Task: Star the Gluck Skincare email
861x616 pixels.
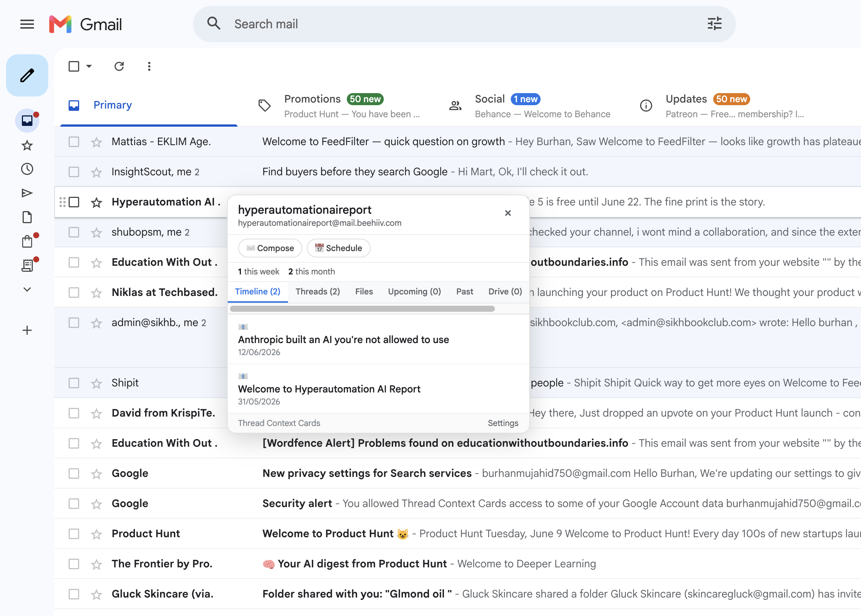Action: [x=97, y=595]
